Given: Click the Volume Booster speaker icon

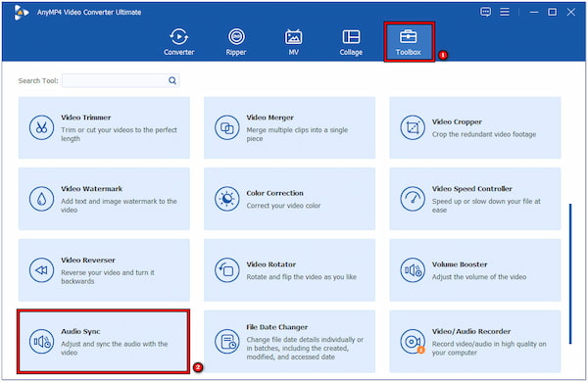Looking at the screenshot, I should [x=413, y=270].
